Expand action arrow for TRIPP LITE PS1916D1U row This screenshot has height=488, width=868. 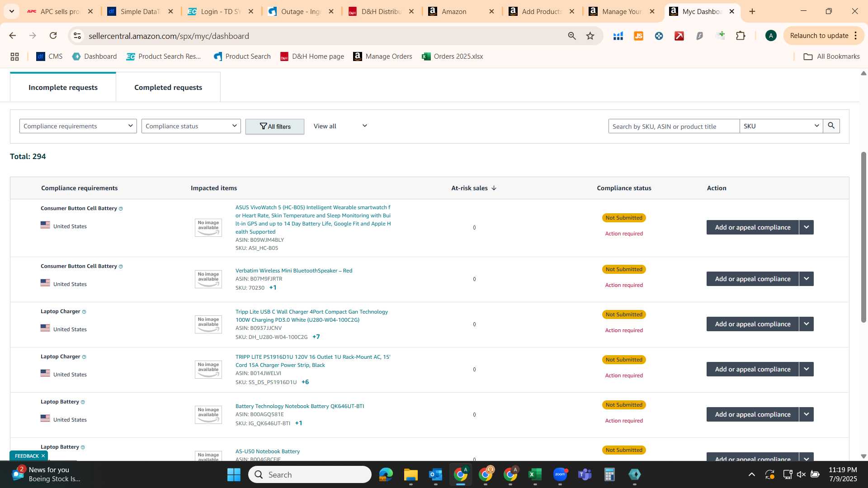coord(806,369)
